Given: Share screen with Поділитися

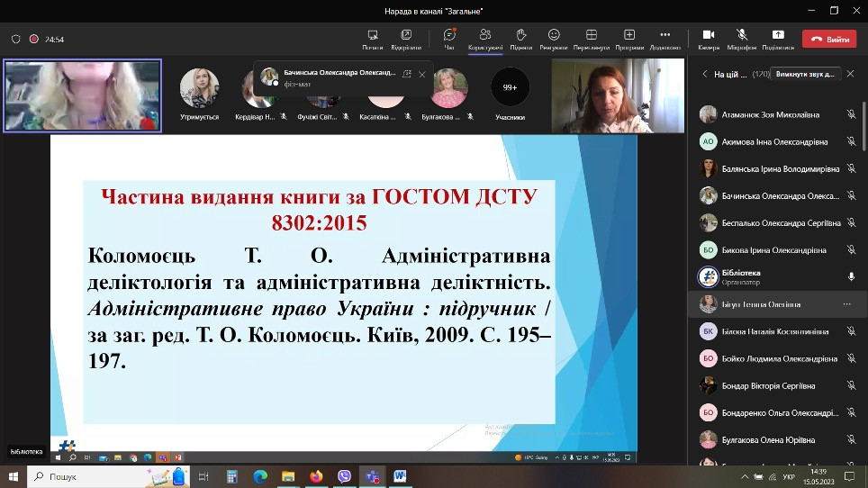Looking at the screenshot, I should [778, 40].
